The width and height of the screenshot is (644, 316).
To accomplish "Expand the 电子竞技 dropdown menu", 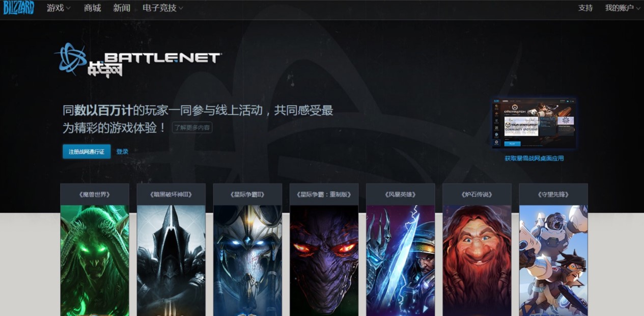I will tap(163, 8).
